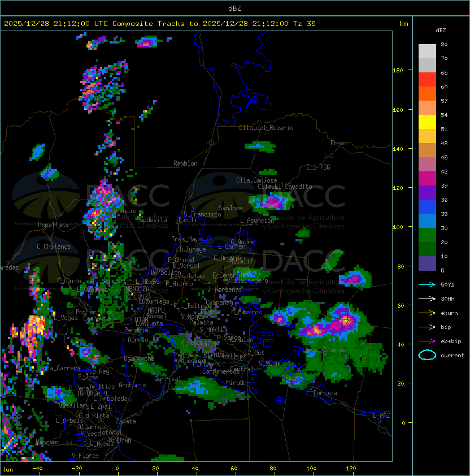Select the light blue swatch below label 35
The image size is (470, 476).
(x=427, y=221)
